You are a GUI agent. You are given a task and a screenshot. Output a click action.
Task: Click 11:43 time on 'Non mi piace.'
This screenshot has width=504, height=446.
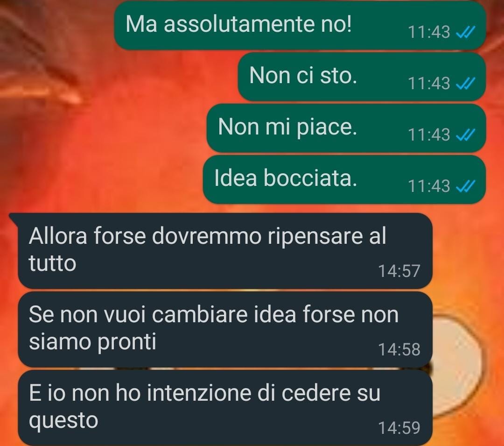(x=429, y=135)
